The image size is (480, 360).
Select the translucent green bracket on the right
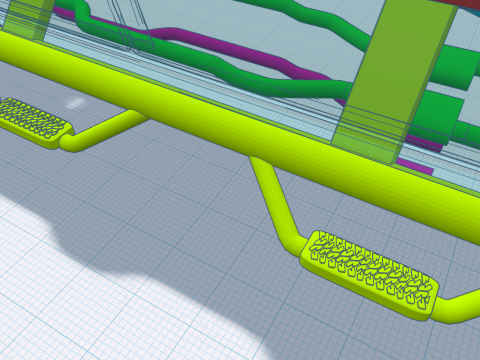(395, 83)
